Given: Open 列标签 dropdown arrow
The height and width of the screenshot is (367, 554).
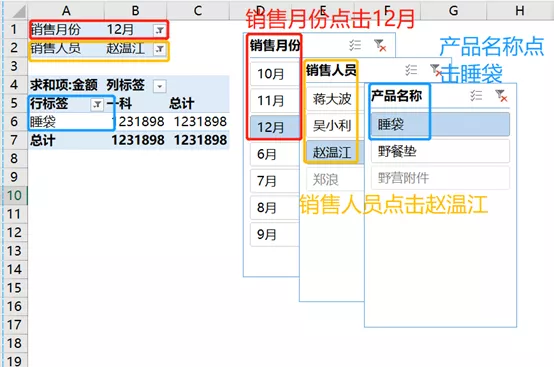Looking at the screenshot, I should point(160,86).
